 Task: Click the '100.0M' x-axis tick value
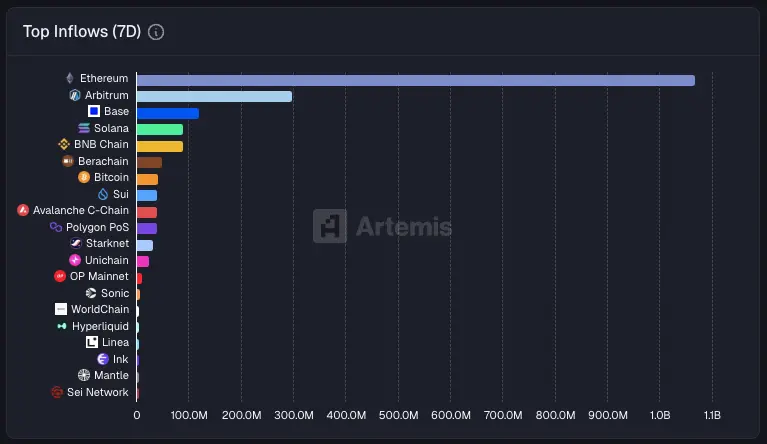pos(189,415)
